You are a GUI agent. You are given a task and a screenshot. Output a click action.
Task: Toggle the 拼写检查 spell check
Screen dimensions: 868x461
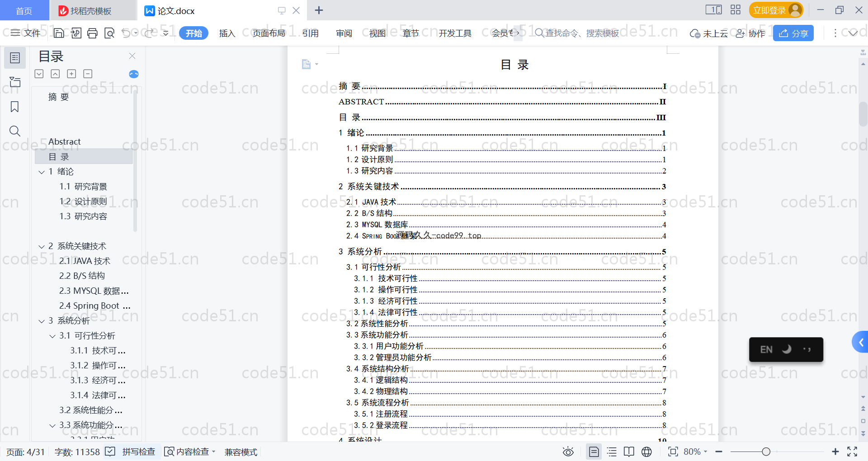pos(131,452)
